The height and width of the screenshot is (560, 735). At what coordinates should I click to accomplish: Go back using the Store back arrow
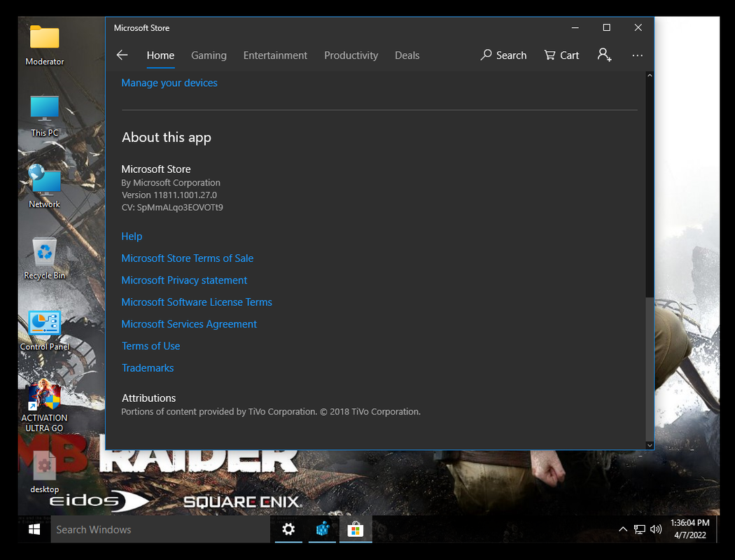click(122, 55)
